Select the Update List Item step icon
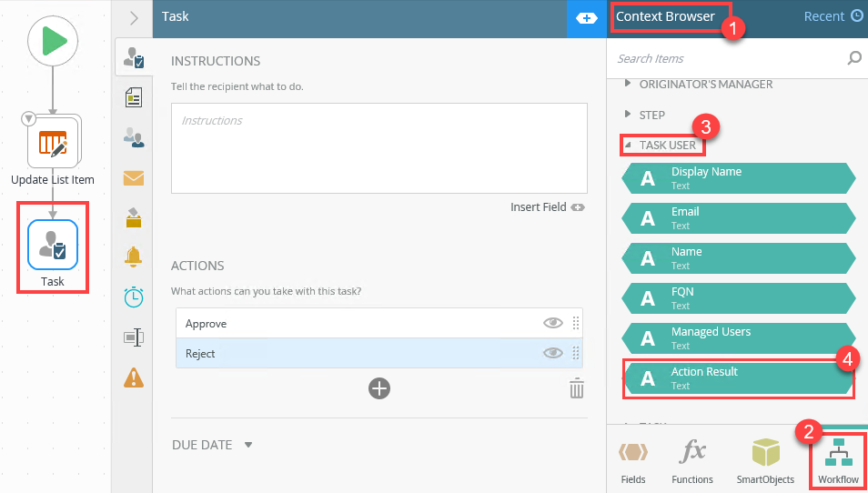The width and height of the screenshot is (868, 493). (x=53, y=143)
